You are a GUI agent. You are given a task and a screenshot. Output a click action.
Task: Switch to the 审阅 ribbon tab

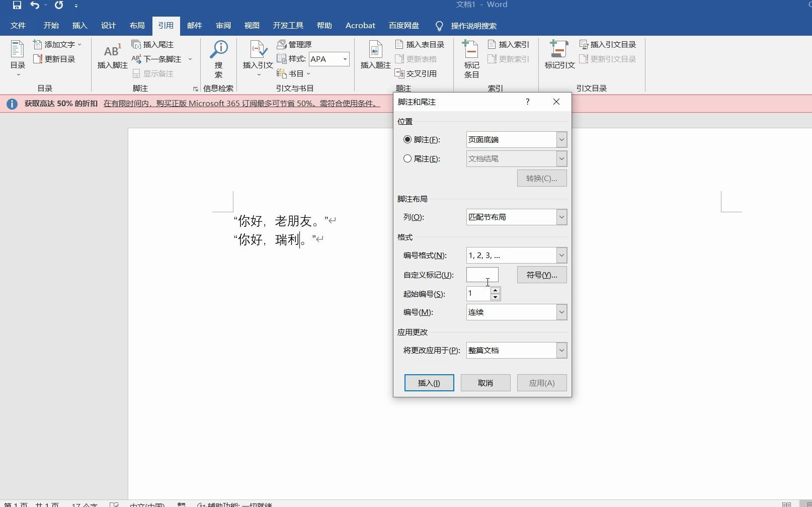(223, 25)
